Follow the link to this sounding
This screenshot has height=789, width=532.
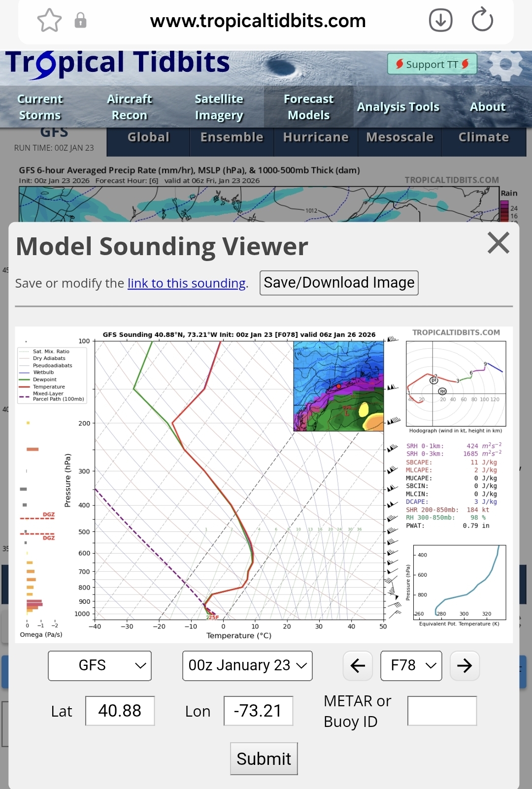[x=186, y=283]
